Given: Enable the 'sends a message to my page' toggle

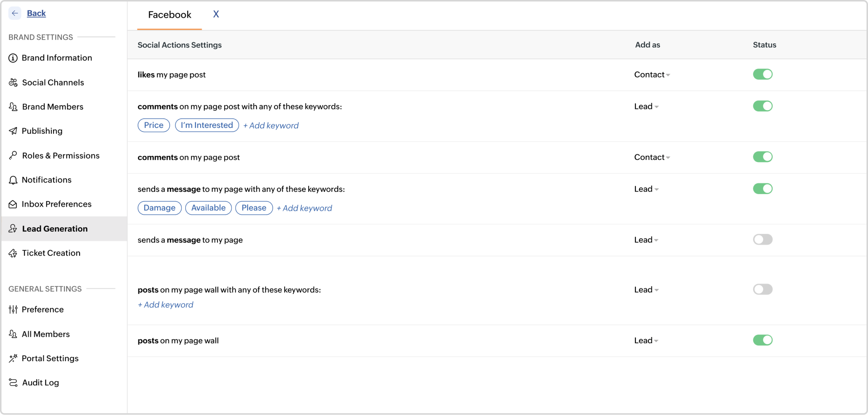Looking at the screenshot, I should (x=763, y=240).
